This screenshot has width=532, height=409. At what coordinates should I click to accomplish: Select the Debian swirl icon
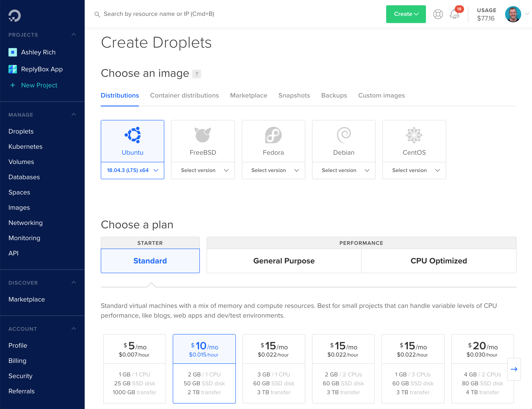pyautogui.click(x=344, y=135)
